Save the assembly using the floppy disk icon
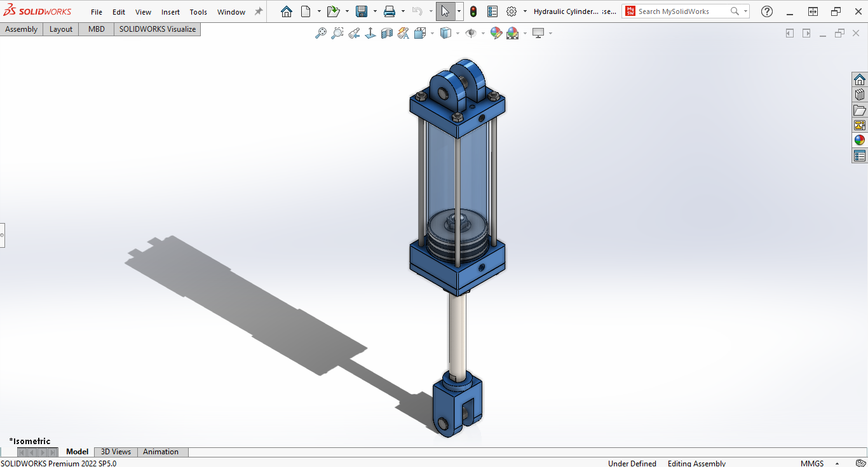 (362, 11)
